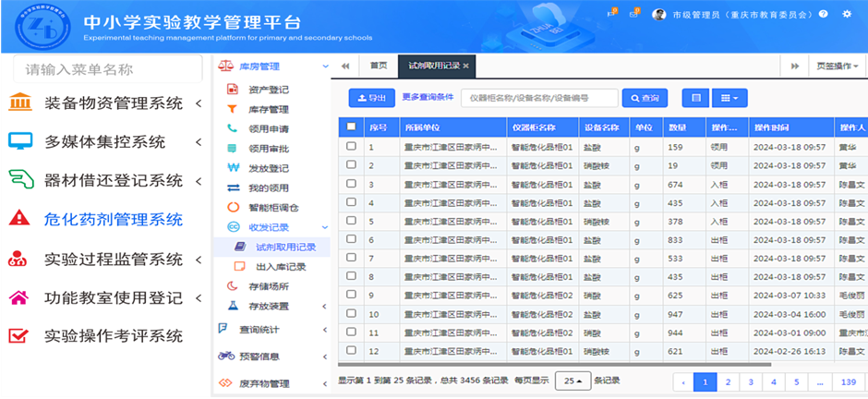This screenshot has width=868, height=399.
Task: Select 出入库记录 in the side menu
Action: pyautogui.click(x=280, y=266)
